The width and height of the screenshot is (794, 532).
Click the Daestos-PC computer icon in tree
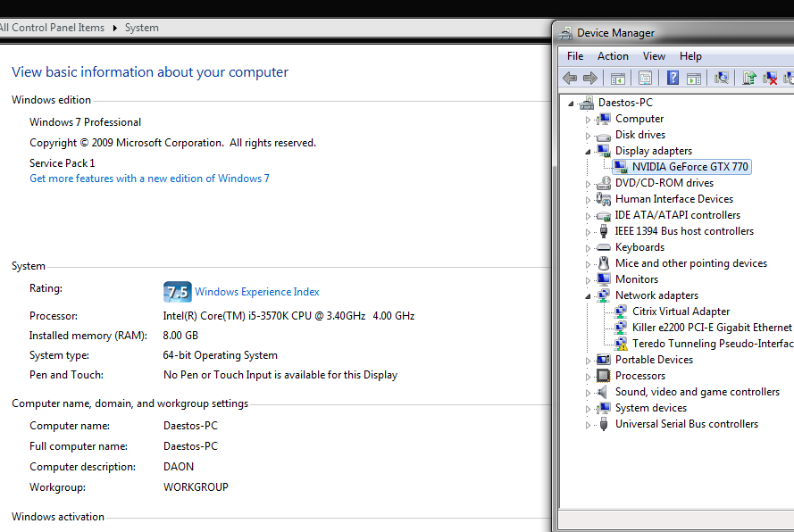tap(587, 103)
